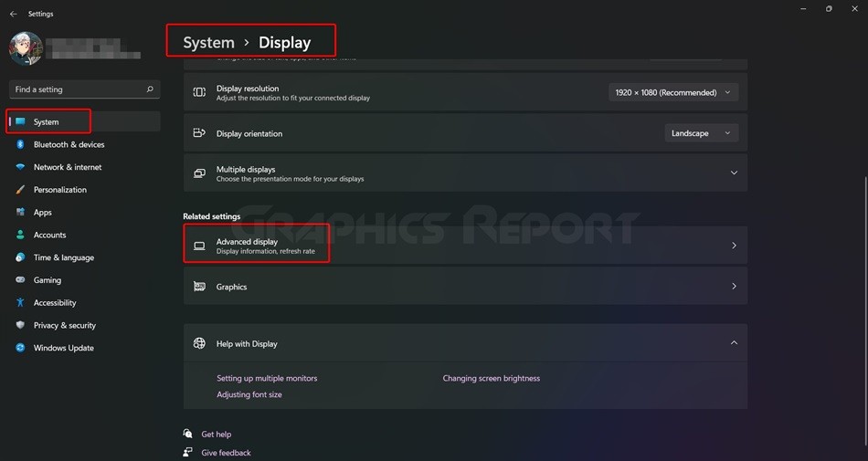Open Adjusting font size link

click(249, 394)
